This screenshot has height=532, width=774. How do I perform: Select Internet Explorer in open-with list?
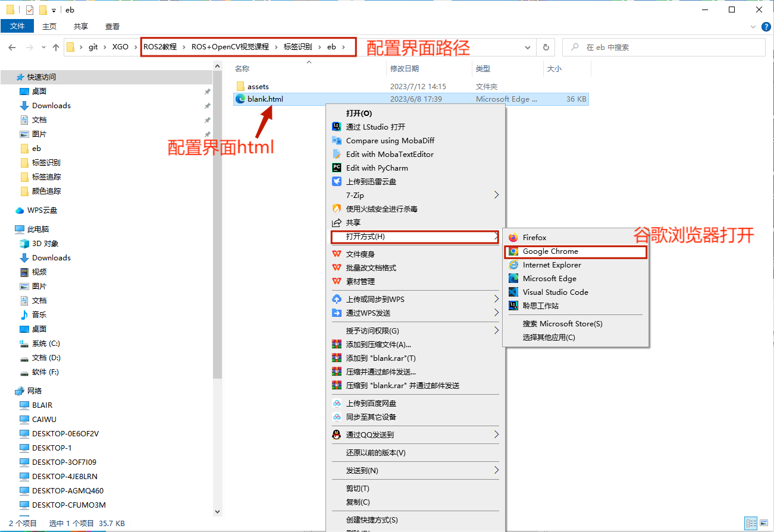pos(575,265)
